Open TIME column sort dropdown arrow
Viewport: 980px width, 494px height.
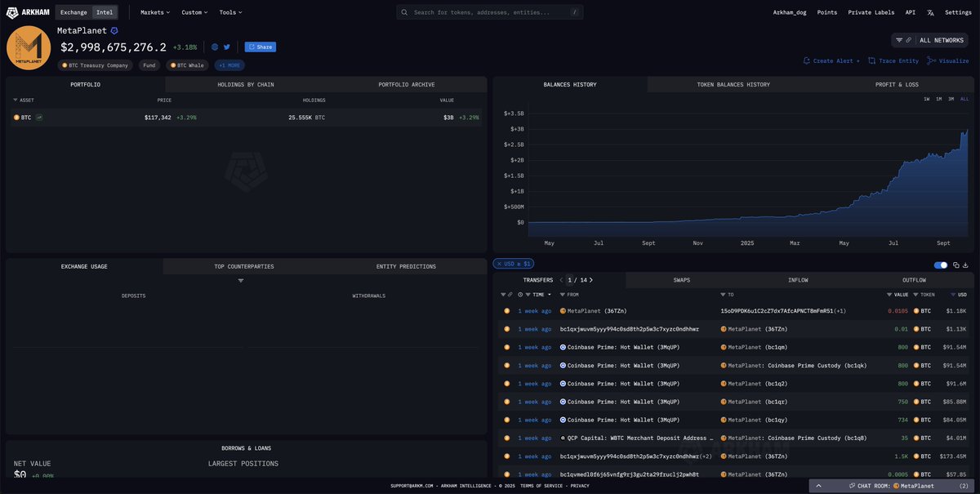pyautogui.click(x=550, y=294)
